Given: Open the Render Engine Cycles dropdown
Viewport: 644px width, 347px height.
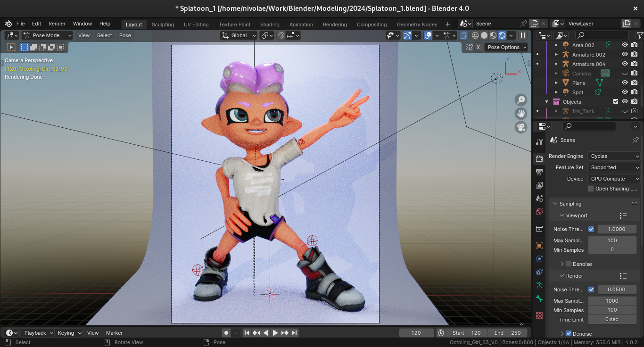Looking at the screenshot, I should [614, 156].
